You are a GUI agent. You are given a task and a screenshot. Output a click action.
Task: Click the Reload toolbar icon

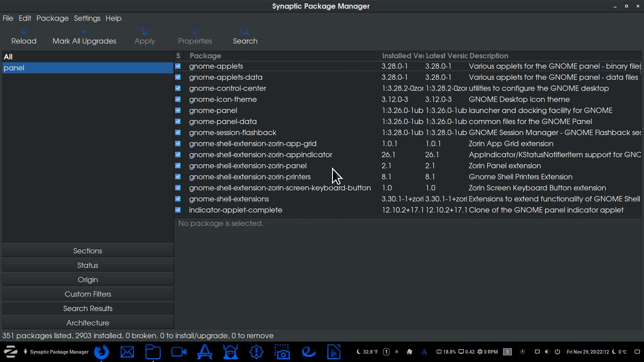[x=23, y=36]
